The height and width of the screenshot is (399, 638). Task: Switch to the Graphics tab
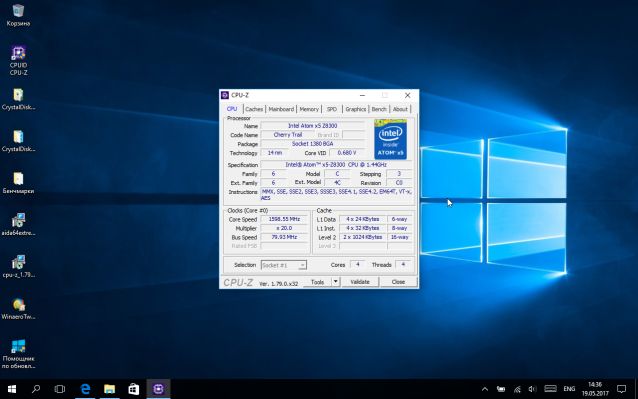coord(356,109)
